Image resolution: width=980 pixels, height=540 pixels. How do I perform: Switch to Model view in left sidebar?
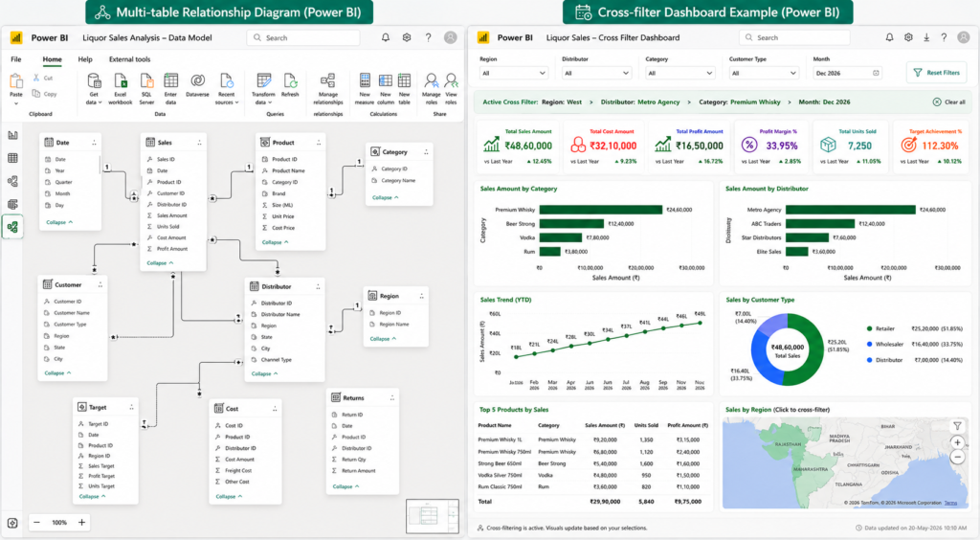click(12, 227)
